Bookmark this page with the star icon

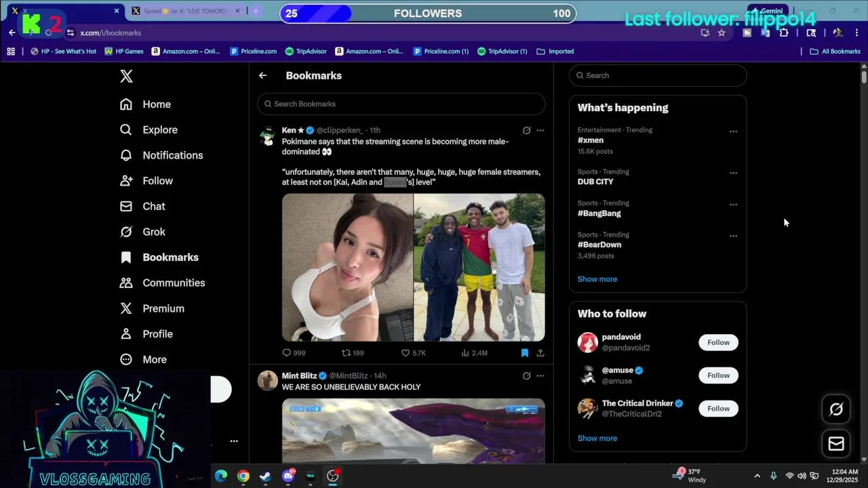pos(722,33)
